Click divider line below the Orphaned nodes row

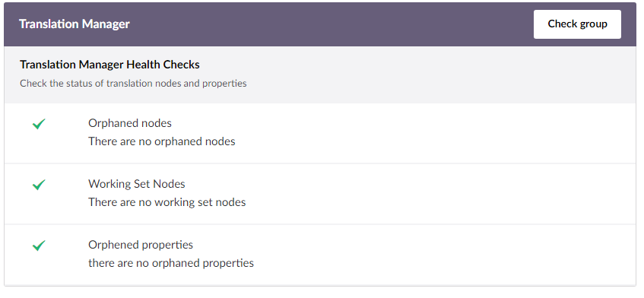coord(320,163)
